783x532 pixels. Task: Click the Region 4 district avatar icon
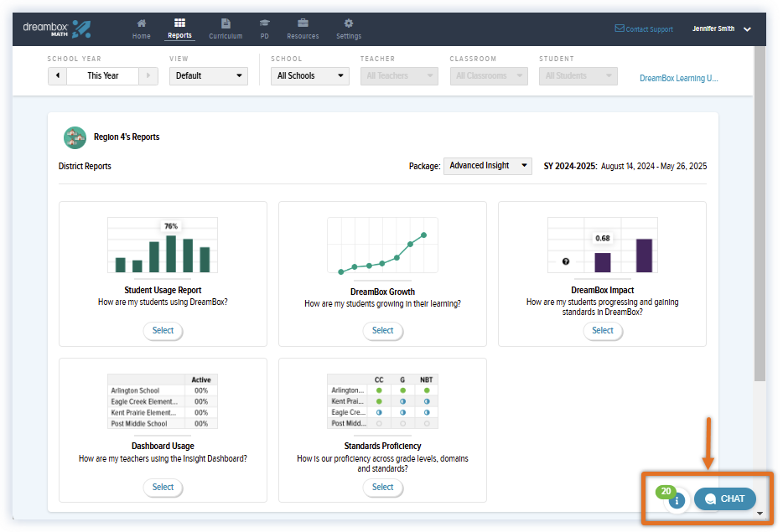point(75,137)
